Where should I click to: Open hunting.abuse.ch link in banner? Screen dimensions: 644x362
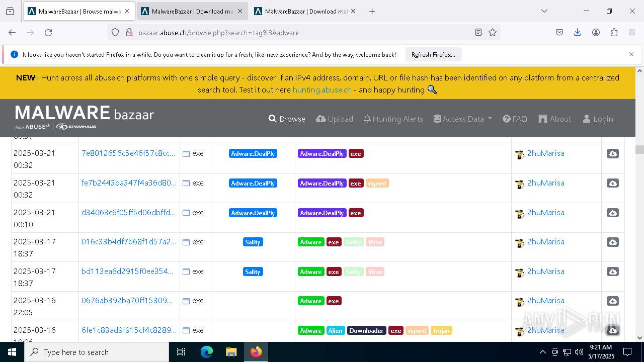coord(322,89)
